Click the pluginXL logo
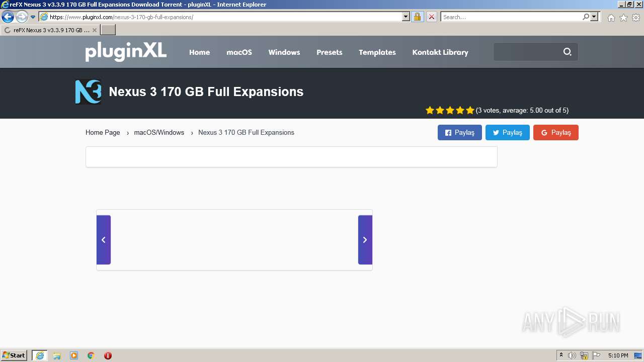The image size is (644, 362). coord(126,52)
